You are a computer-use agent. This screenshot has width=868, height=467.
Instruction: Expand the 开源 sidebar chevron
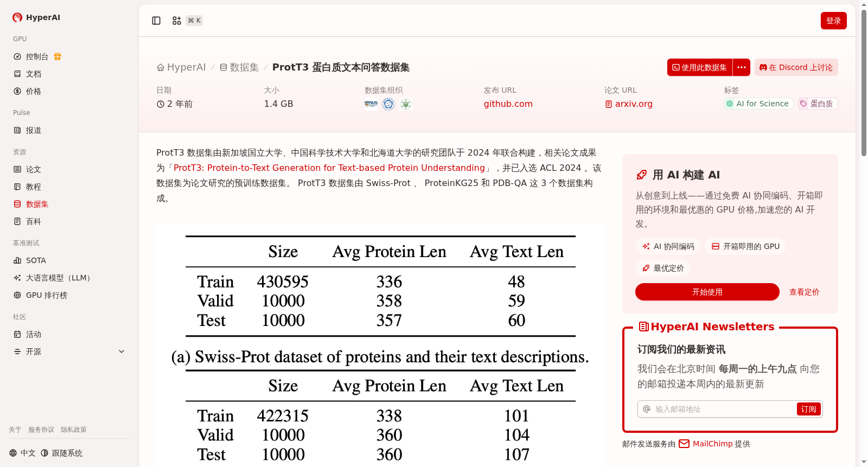(x=122, y=351)
